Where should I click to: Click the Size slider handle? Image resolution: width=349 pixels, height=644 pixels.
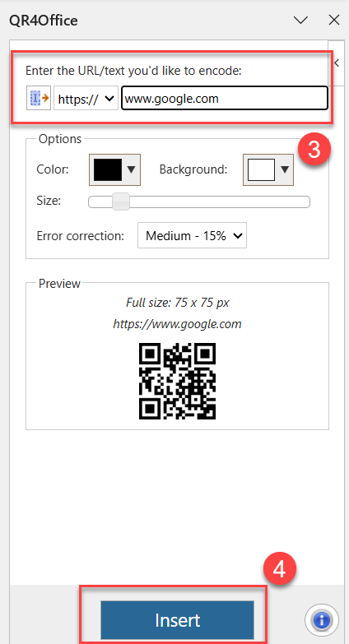pos(121,202)
